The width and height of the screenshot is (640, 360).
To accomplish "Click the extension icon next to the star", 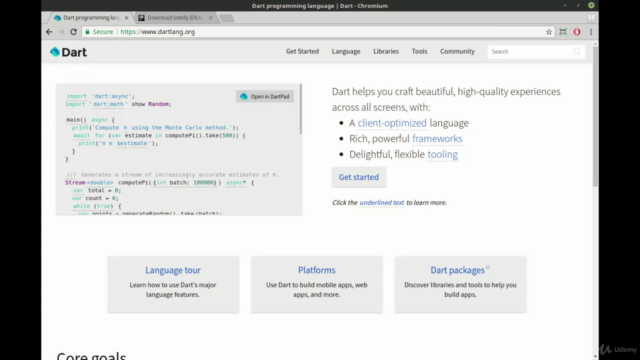I will pyautogui.click(x=563, y=32).
